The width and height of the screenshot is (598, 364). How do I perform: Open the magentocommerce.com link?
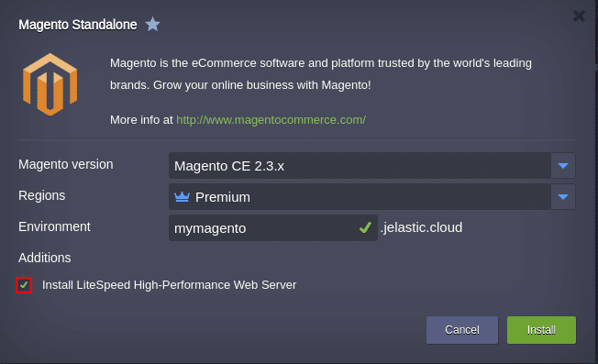[x=271, y=120]
